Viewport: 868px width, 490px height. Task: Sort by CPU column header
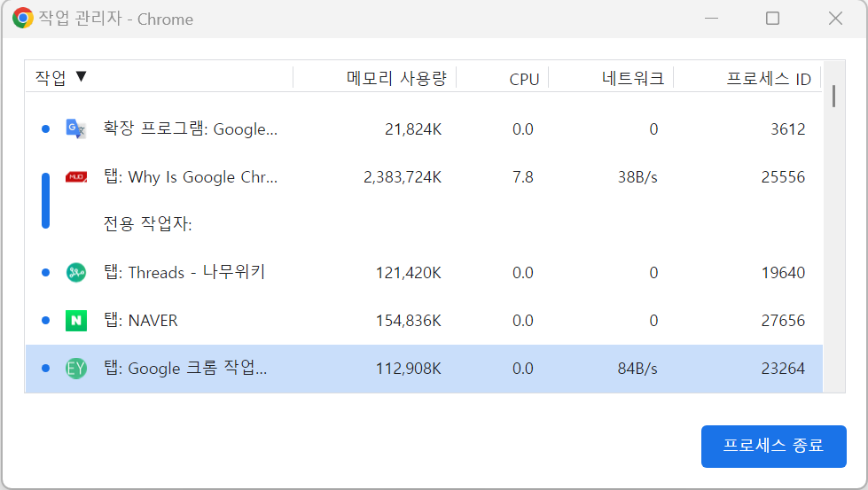(524, 79)
